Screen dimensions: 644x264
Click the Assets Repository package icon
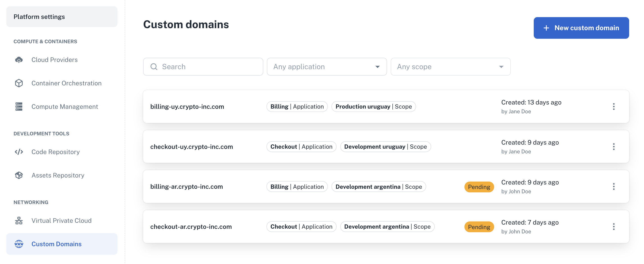(19, 175)
